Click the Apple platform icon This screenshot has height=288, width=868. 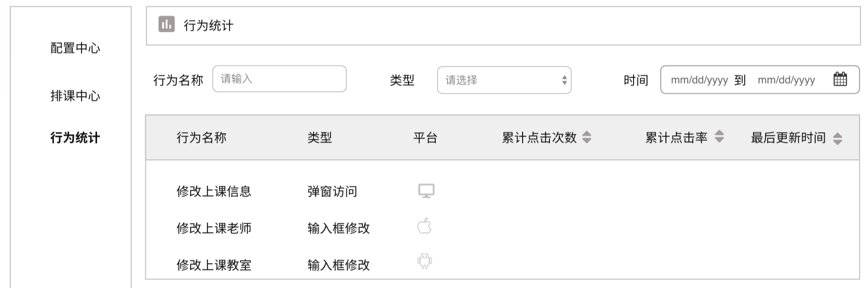424,226
